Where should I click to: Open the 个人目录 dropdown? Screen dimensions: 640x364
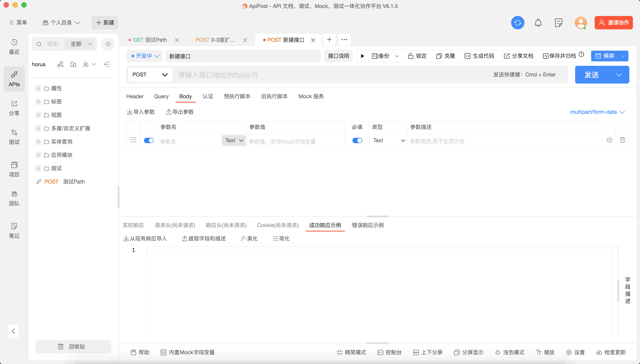tap(61, 23)
